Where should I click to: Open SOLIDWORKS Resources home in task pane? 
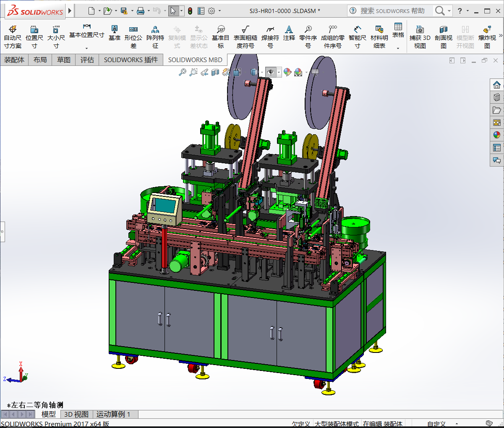tap(497, 85)
